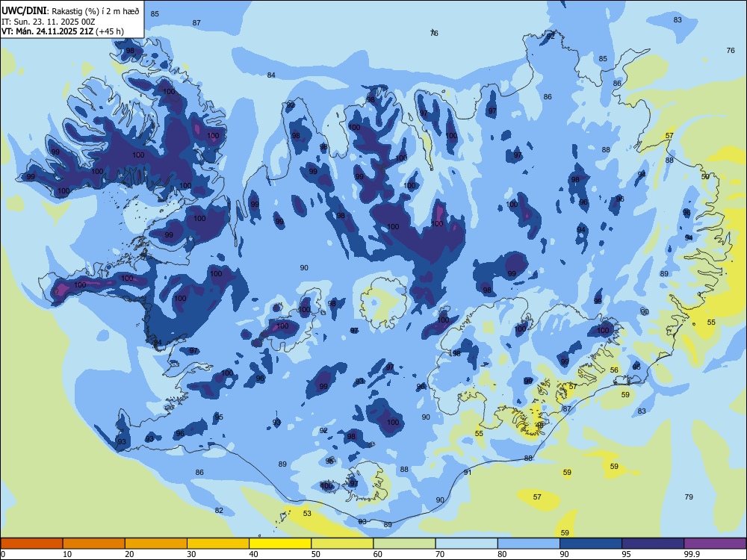Select the orange 10–20 legend color segment
This screenshot has height=560, width=747.
tap(94, 544)
